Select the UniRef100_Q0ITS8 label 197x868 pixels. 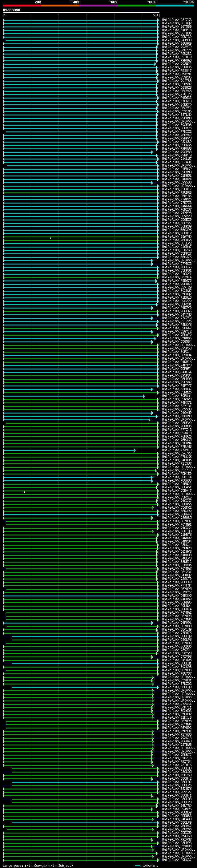[177, 81]
